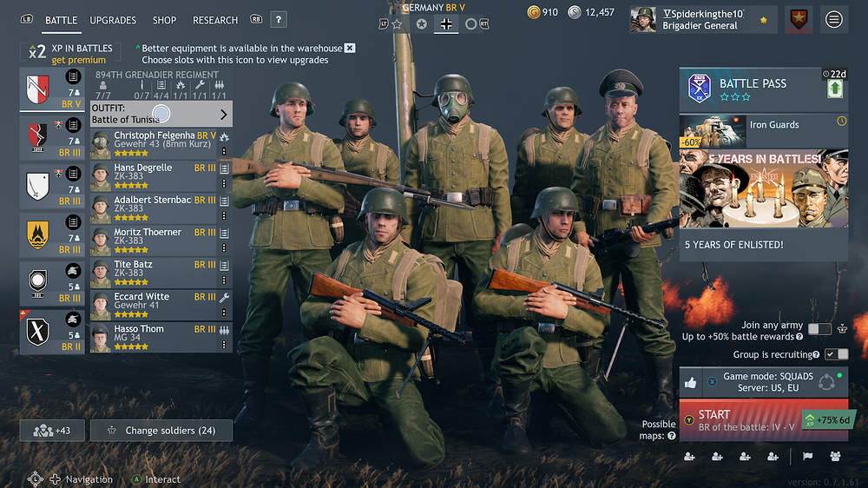Open options dots for Hasso Thom
The image size is (868, 488).
224,345
